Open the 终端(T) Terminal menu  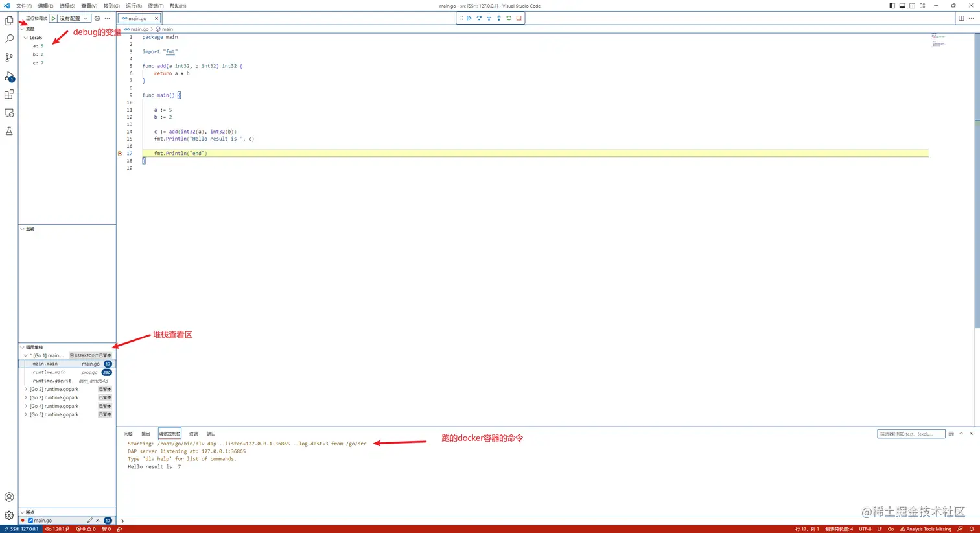point(156,6)
